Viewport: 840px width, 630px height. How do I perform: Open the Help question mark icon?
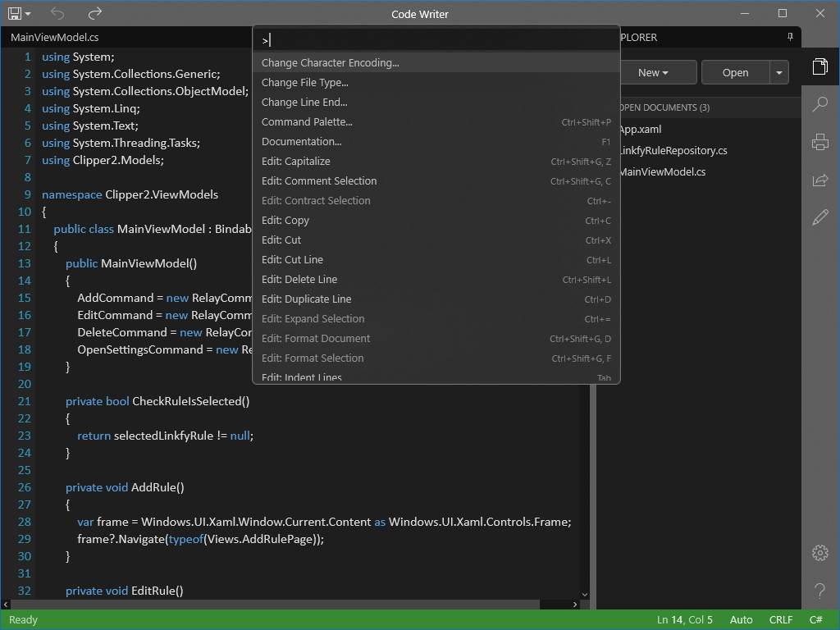click(x=820, y=591)
